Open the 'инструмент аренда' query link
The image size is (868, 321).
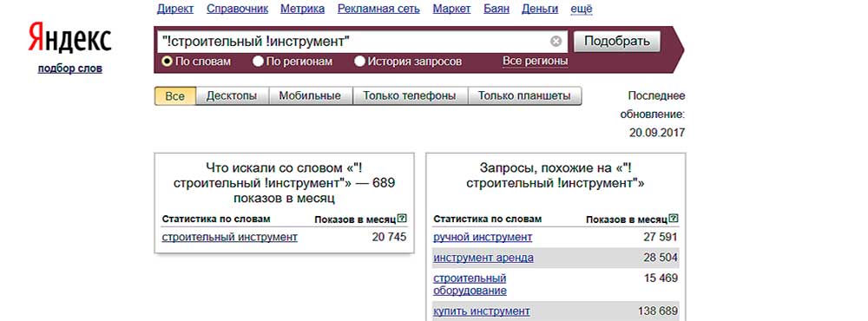483,258
